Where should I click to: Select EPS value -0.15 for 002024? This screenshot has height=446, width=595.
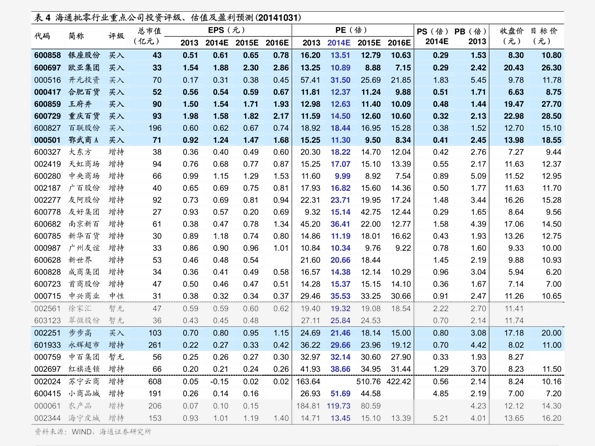[219, 381]
